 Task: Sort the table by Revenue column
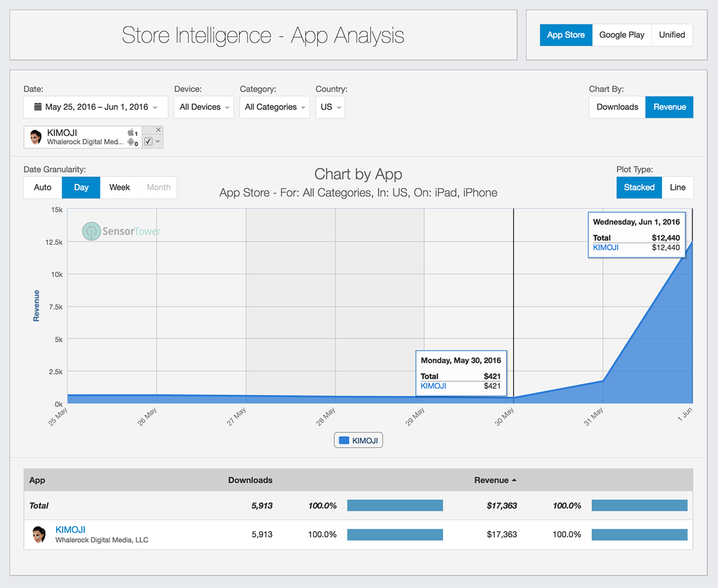click(495, 480)
